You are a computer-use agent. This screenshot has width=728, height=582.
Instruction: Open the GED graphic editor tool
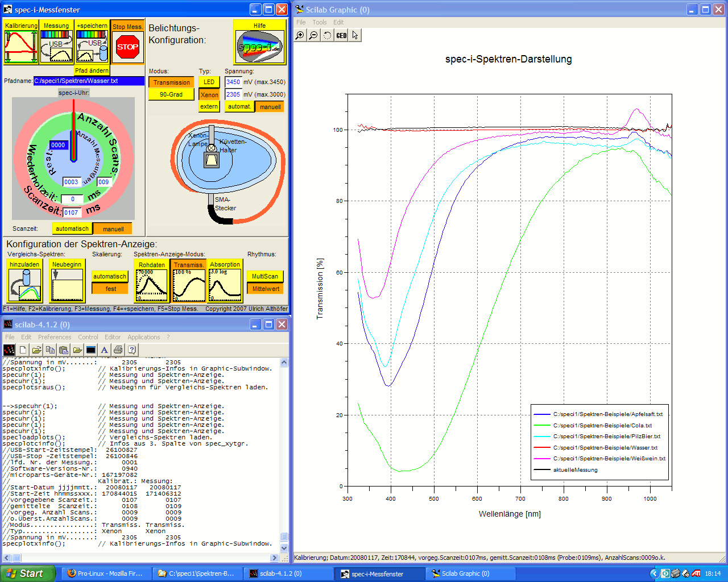click(341, 35)
